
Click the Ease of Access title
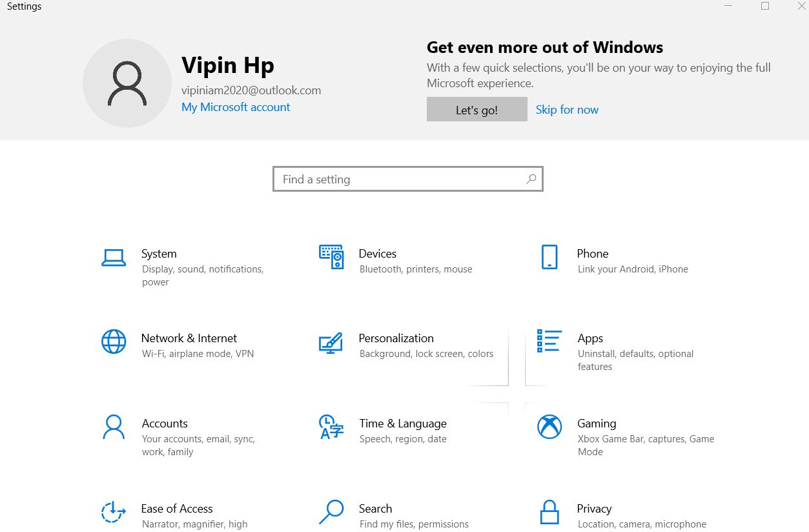[177, 509]
